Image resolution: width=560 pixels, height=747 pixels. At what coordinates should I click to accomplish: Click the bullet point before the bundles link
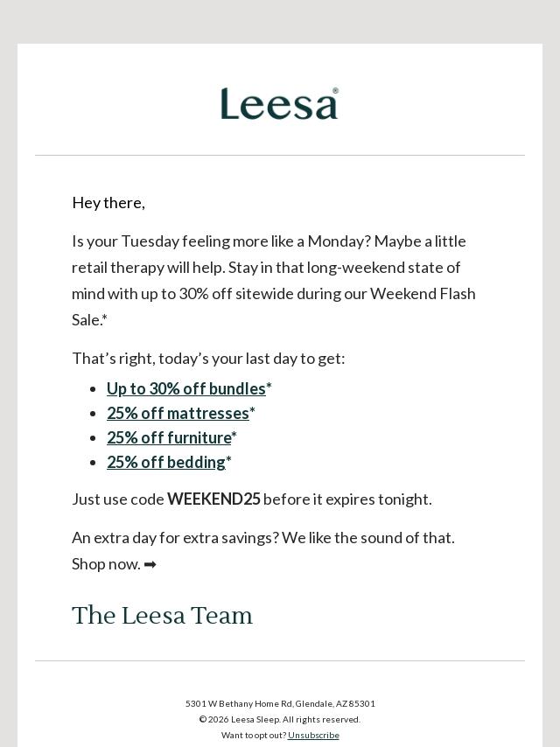(94, 389)
